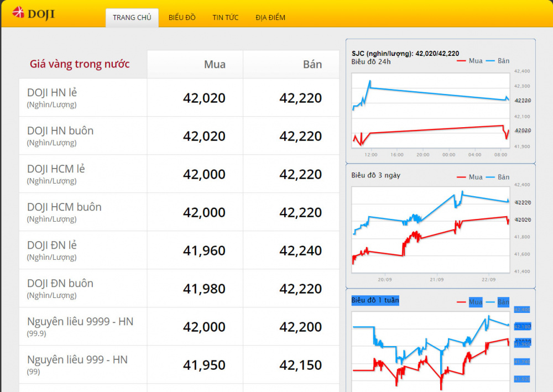
Task: Click DOJI HCM lẻ buy price 42,000
Action: (204, 174)
